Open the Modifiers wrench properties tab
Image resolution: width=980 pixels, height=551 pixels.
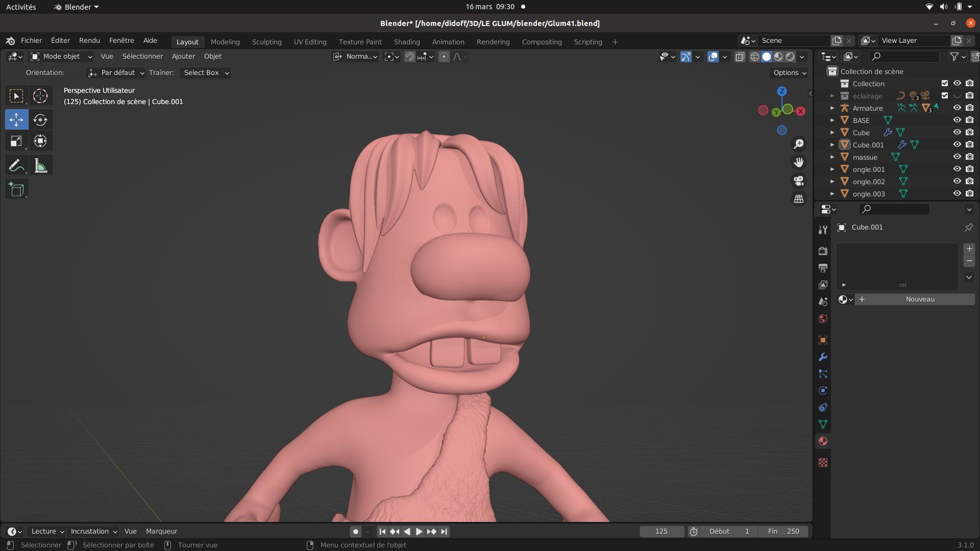pyautogui.click(x=823, y=357)
